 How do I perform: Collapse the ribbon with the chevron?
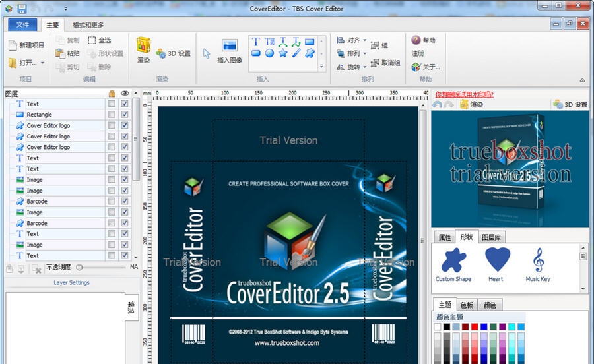coord(582,80)
